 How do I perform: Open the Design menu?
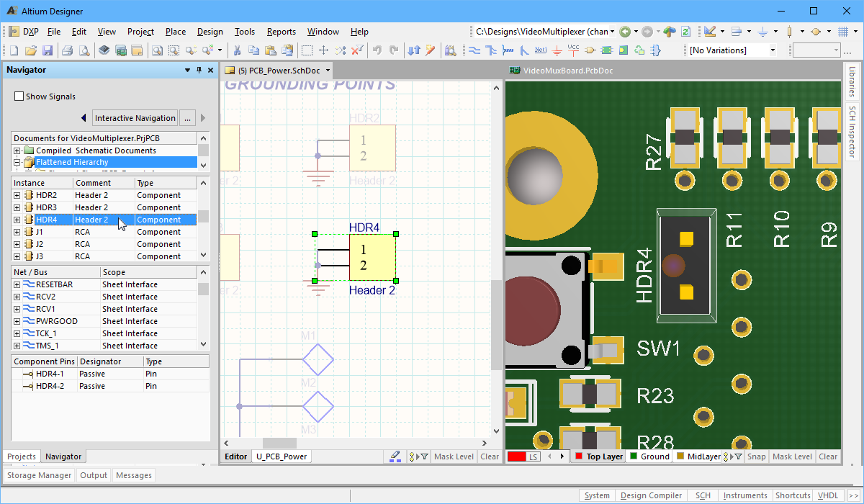point(210,32)
